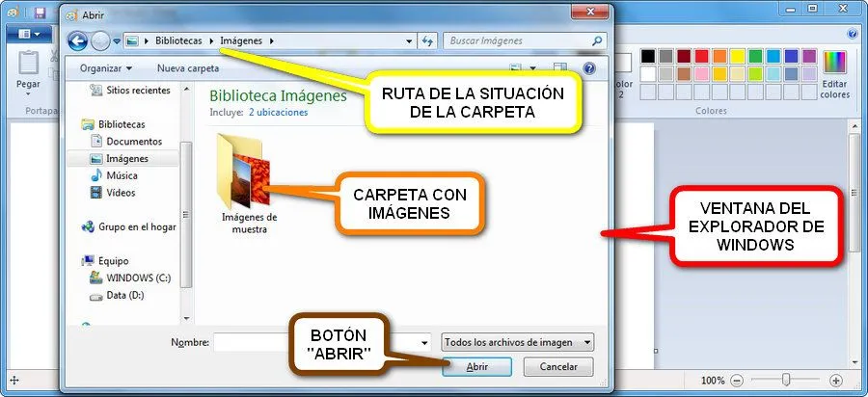This screenshot has width=868, height=397.
Task: Click the 100% zoom level in Paint
Action: tap(713, 381)
